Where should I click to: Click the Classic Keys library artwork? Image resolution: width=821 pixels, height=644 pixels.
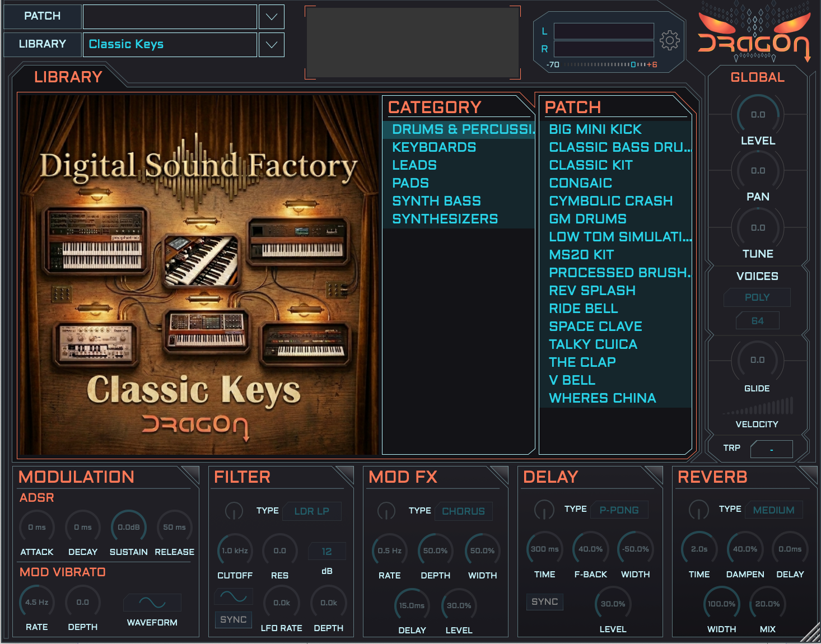198,274
